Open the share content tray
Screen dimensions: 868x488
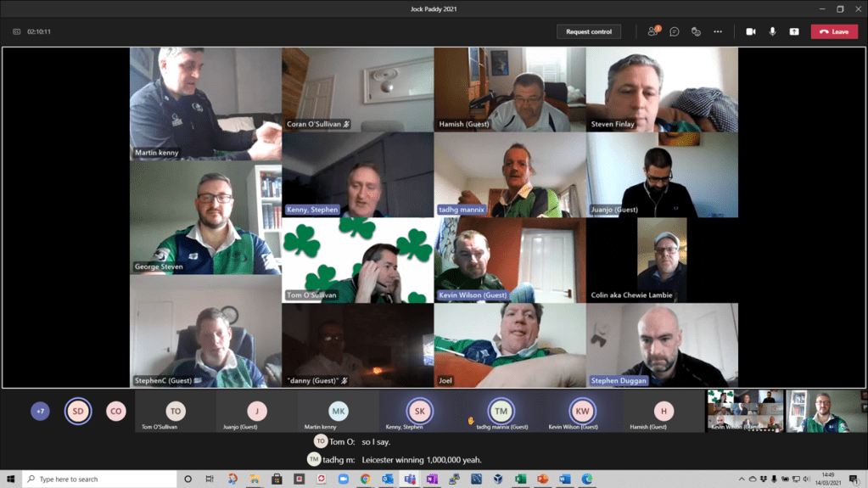pyautogui.click(x=794, y=31)
